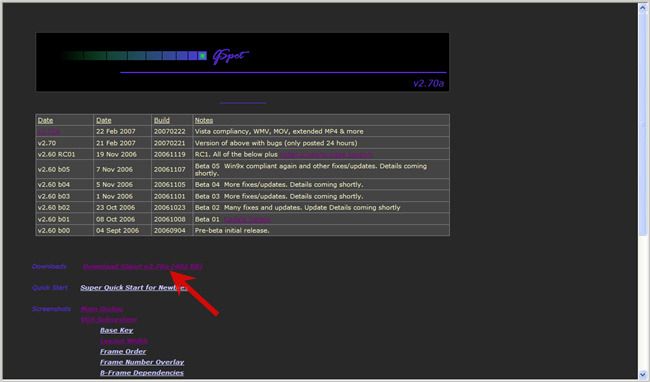
Task: Open purple link between Base Key and Frame Order
Action: pyautogui.click(x=124, y=341)
